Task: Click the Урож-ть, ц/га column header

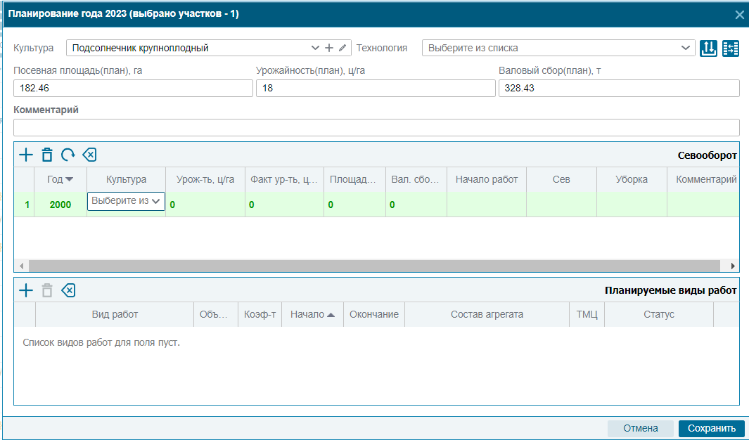Action: pos(205,180)
